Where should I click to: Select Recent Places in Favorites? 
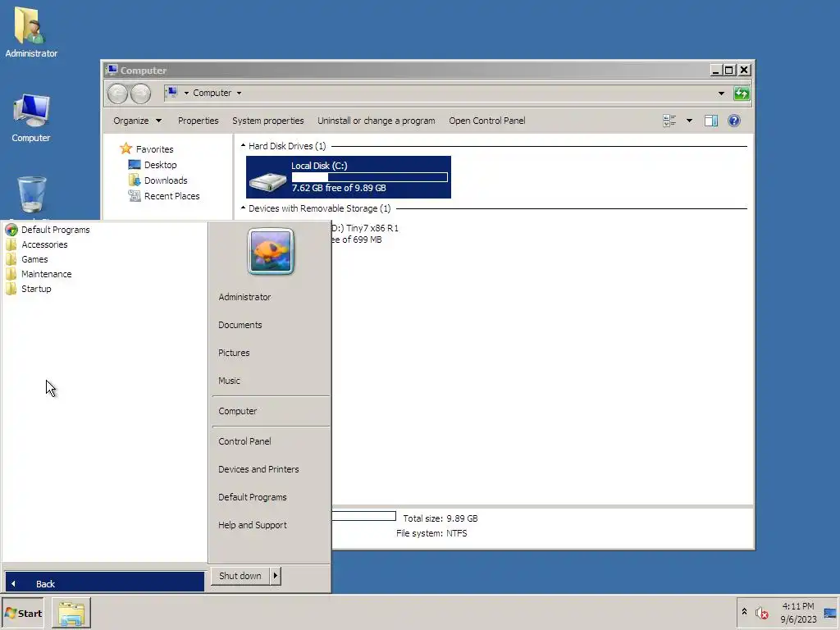[171, 195]
